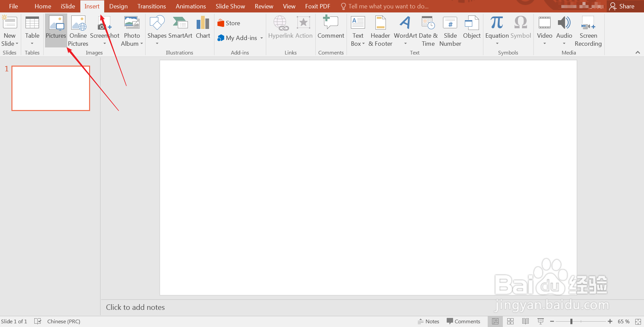
Task: Open the iSlide tab
Action: coord(68,6)
